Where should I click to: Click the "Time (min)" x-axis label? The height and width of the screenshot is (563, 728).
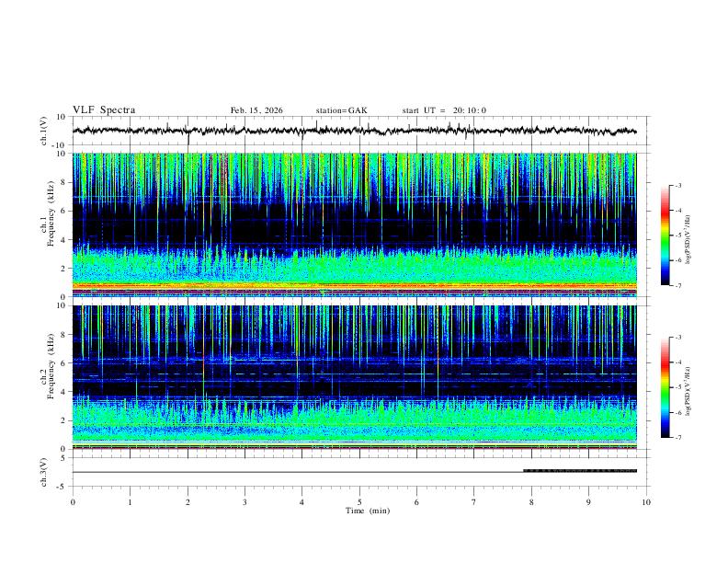click(368, 511)
